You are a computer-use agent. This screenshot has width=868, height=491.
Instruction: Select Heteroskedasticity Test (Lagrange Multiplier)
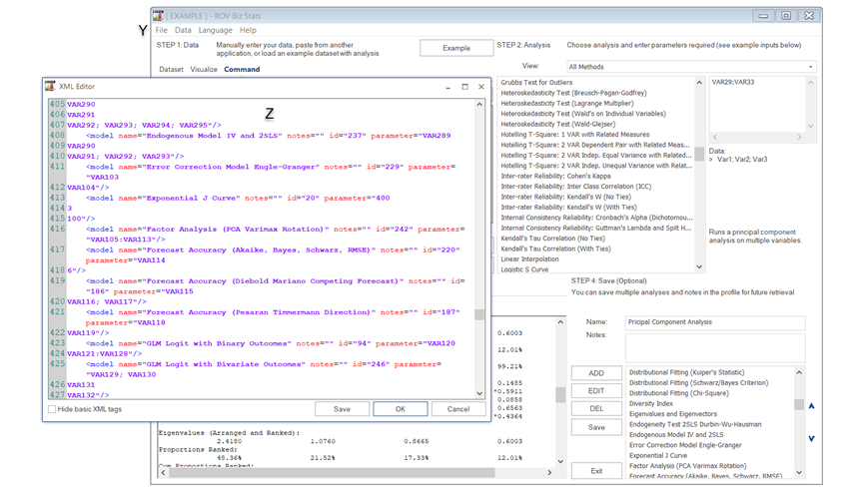pyautogui.click(x=567, y=104)
